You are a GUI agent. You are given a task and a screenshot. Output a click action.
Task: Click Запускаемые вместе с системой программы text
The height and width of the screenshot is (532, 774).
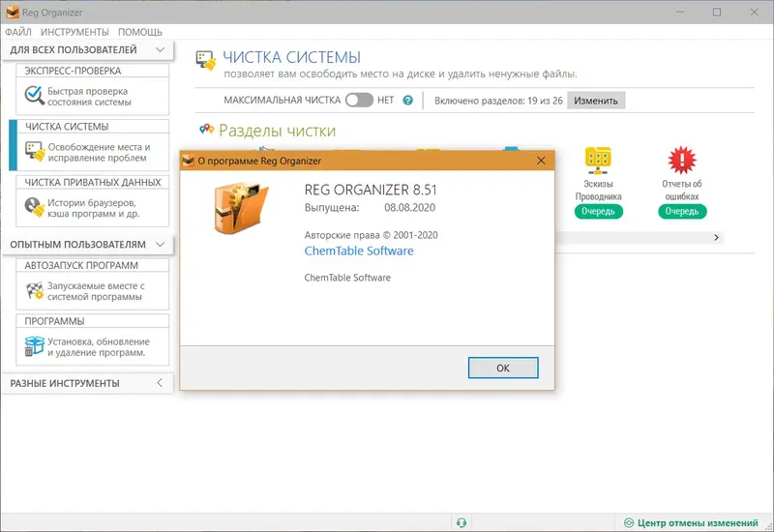pyautogui.click(x=96, y=291)
